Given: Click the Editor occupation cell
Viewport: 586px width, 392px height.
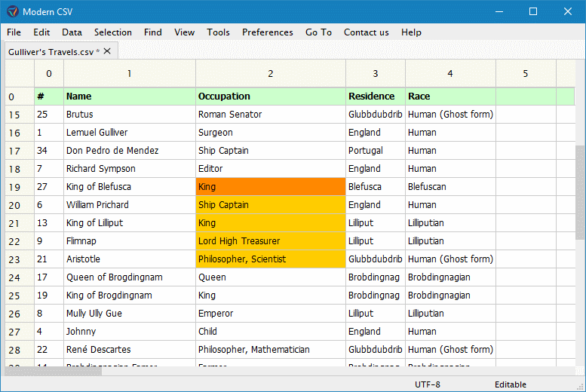Looking at the screenshot, I should tap(271, 169).
